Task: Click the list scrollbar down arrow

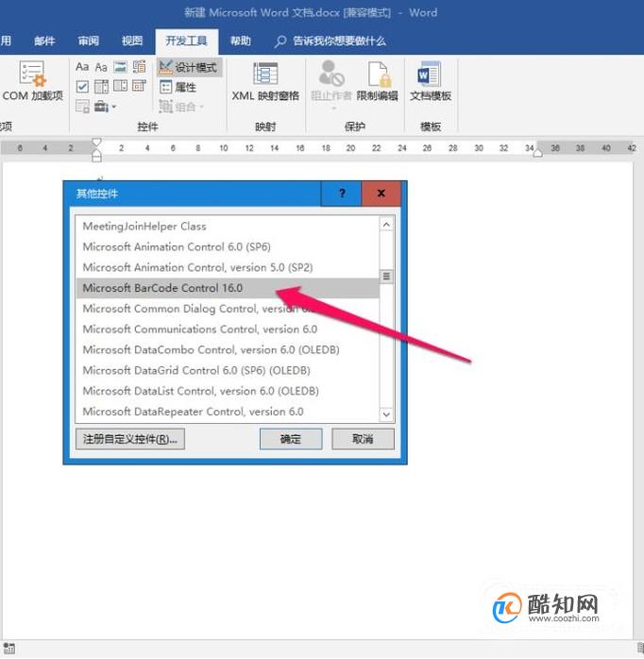Action: point(386,414)
